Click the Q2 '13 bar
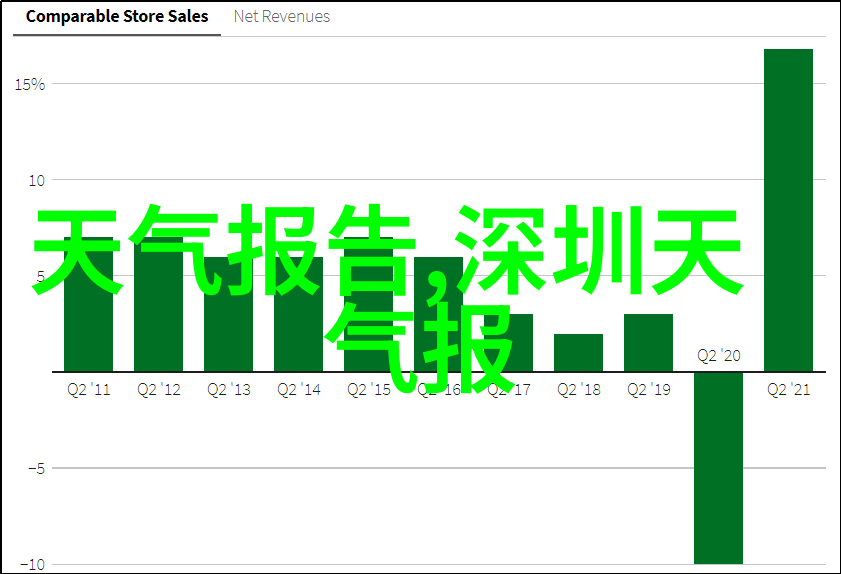Screen dimensions: 841x574 228,314
